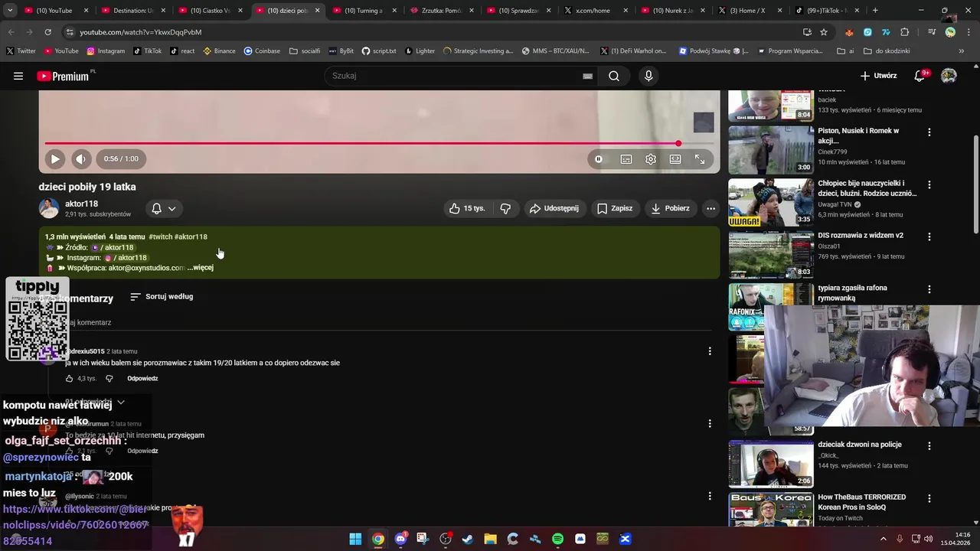
Task: Expand description with ...więcej
Action: 201,268
